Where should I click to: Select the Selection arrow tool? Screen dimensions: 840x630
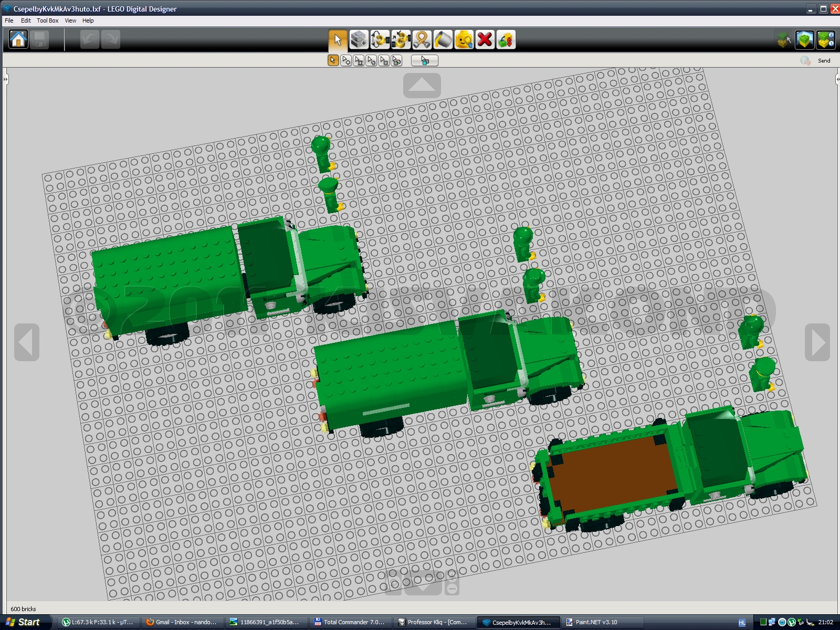click(338, 39)
